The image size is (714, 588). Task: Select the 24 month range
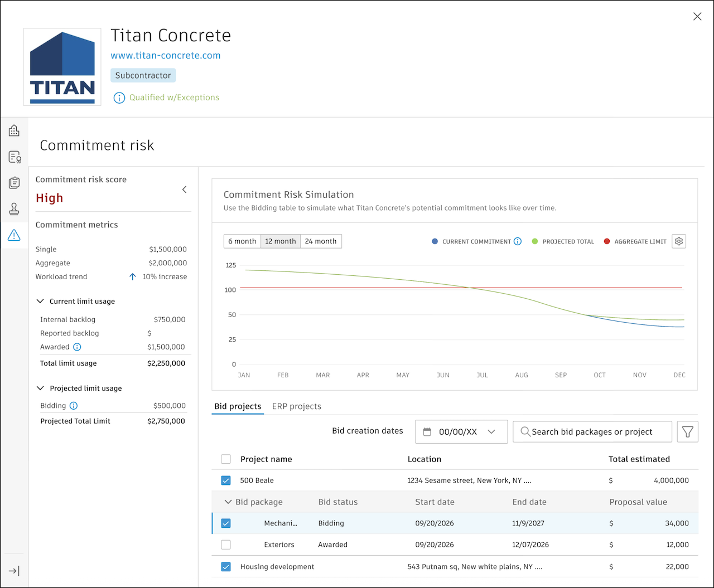[321, 241]
